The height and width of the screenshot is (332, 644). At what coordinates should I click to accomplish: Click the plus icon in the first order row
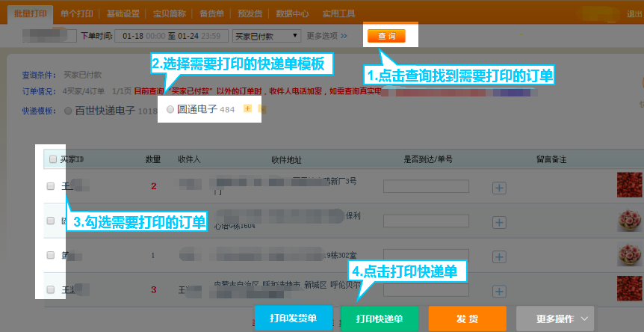[499, 188]
